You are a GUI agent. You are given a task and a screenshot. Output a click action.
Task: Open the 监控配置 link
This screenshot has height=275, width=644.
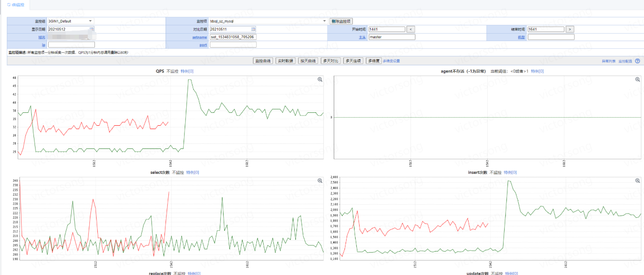click(625, 61)
